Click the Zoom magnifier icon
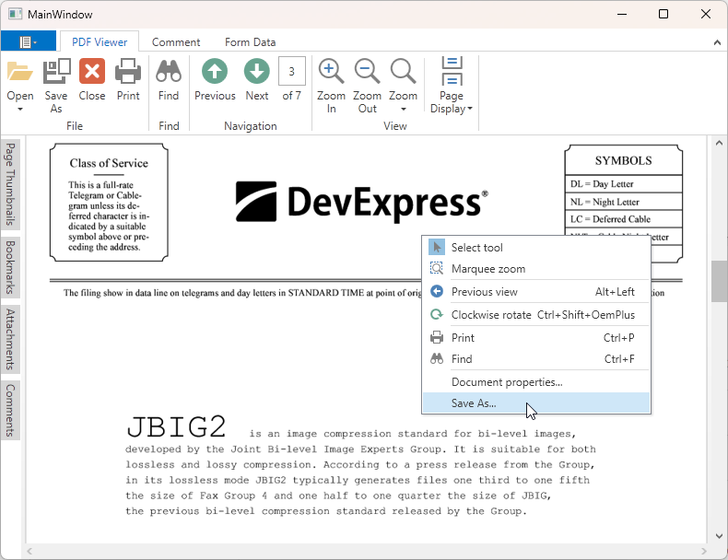Screen dimensions: 728x560 tap(403, 72)
